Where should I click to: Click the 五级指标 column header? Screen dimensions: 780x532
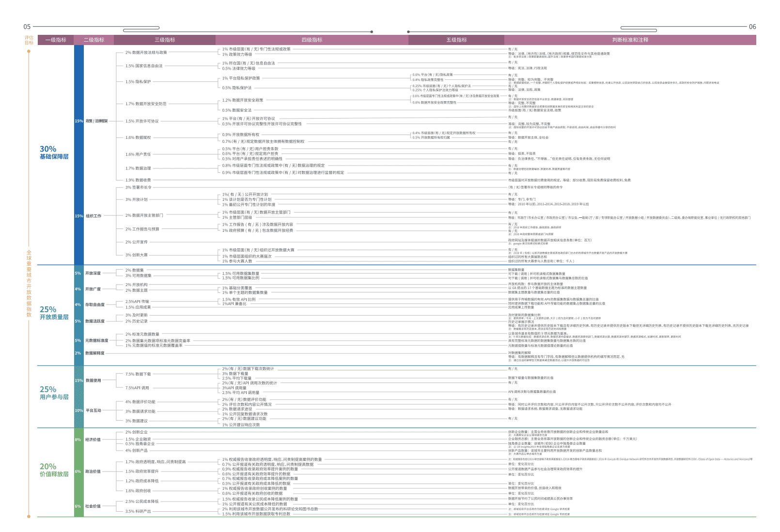pyautogui.click(x=456, y=40)
